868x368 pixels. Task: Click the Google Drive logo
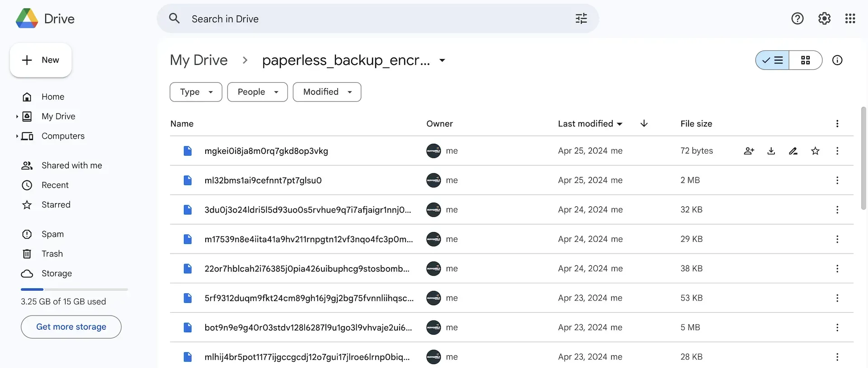[x=27, y=19]
